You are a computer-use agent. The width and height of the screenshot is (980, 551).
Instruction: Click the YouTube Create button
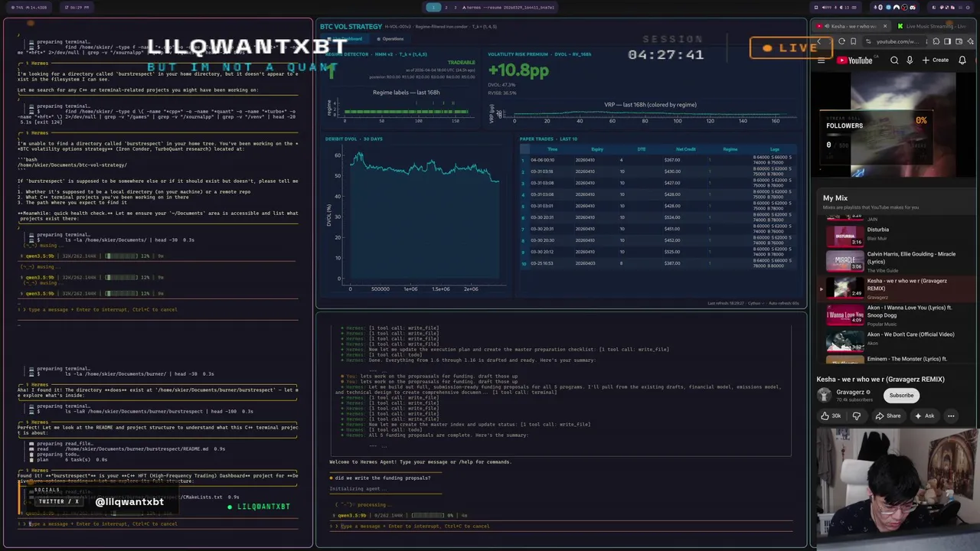936,60
